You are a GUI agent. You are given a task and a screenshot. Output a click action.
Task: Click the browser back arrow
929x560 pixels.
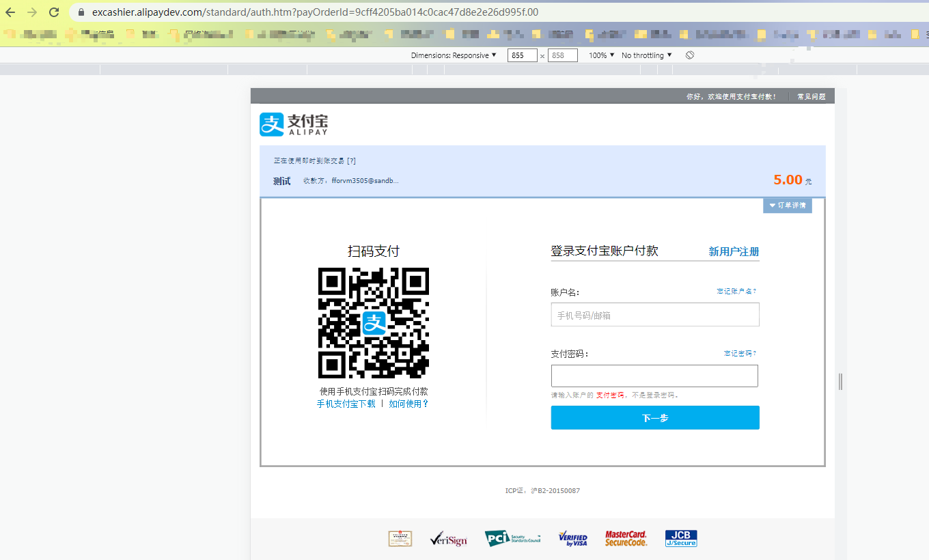coord(10,12)
